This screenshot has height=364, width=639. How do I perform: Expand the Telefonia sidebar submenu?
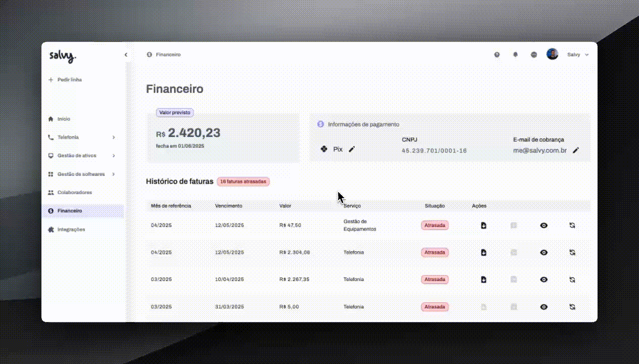pyautogui.click(x=113, y=138)
